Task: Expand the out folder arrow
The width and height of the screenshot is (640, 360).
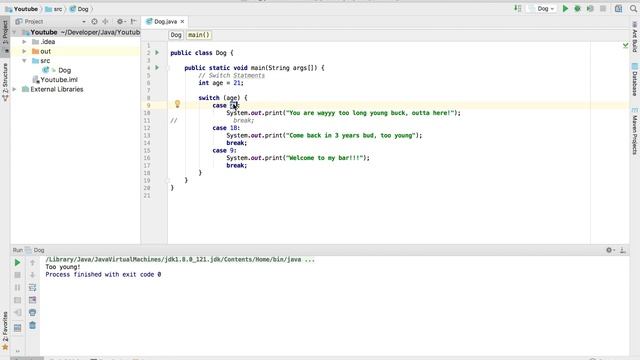Action: [24, 51]
